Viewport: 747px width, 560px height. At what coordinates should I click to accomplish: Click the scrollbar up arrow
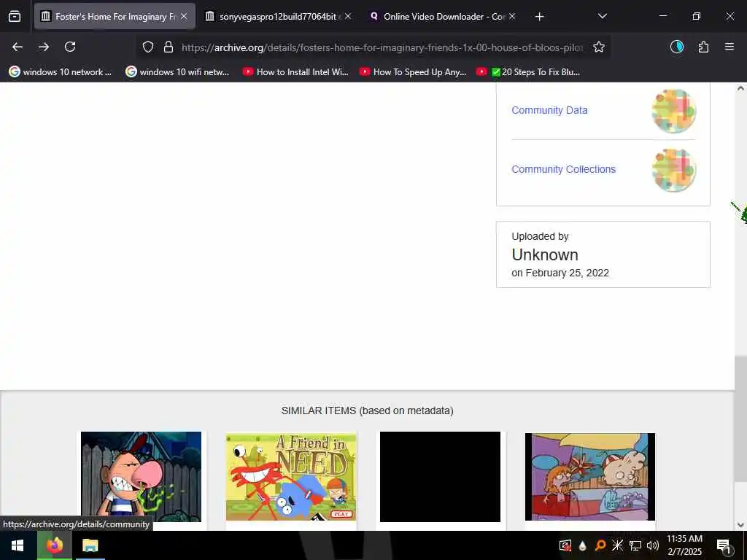pyautogui.click(x=740, y=88)
